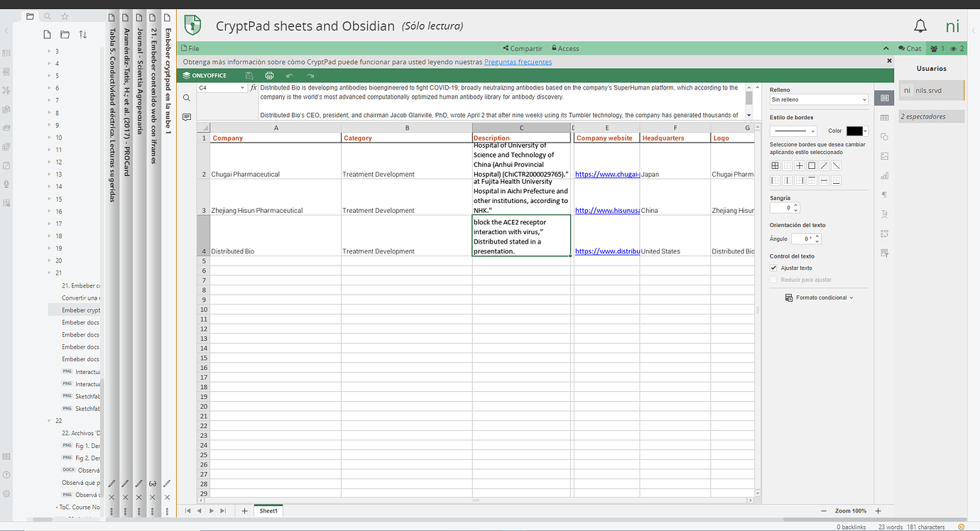Open shape settings in right sidebar

pyautogui.click(x=884, y=136)
